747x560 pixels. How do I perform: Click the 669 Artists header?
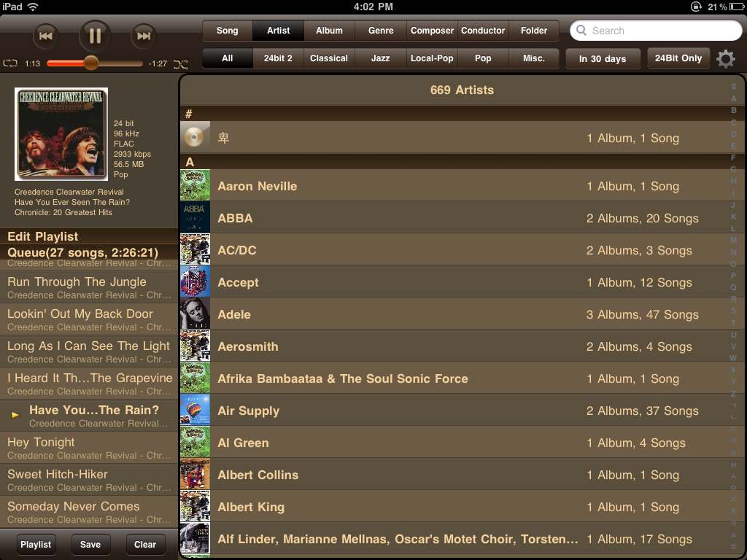click(462, 90)
